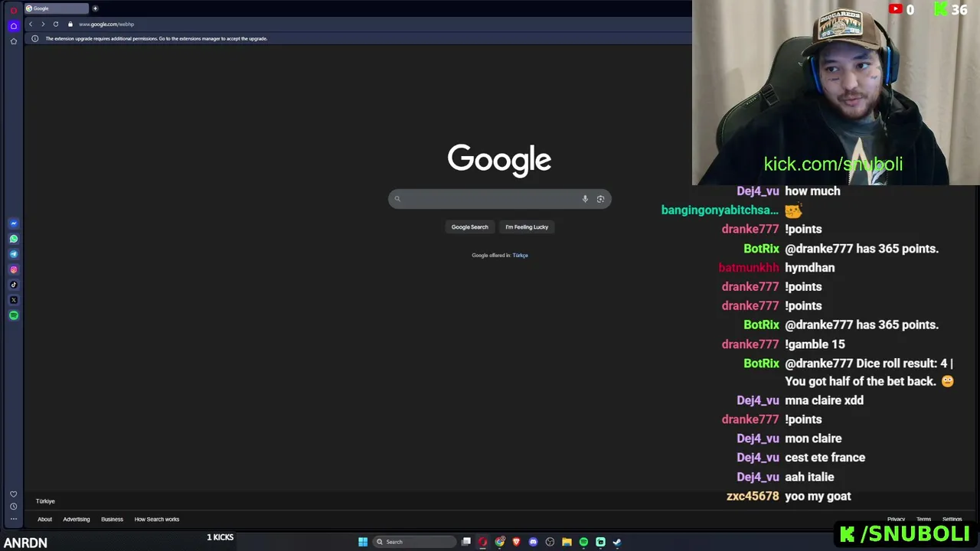Open the About link in the footer
The image size is (980, 551).
pyautogui.click(x=44, y=519)
